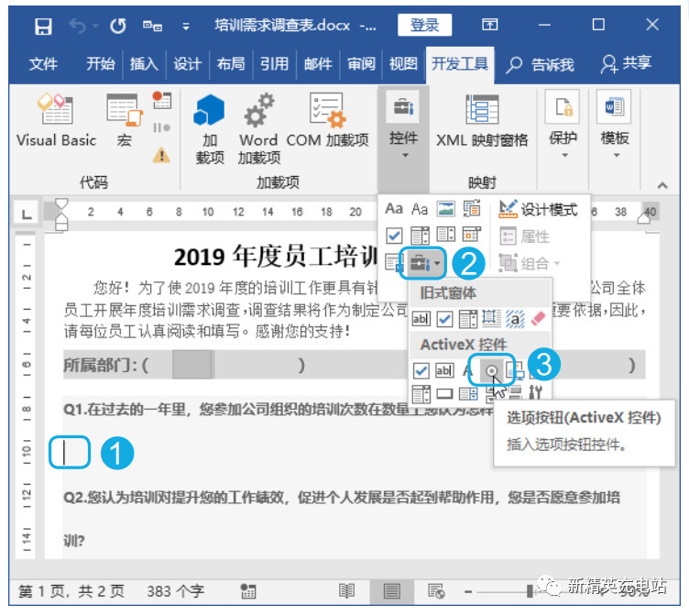
Task: Insert a rich text content control
Action: [394, 208]
